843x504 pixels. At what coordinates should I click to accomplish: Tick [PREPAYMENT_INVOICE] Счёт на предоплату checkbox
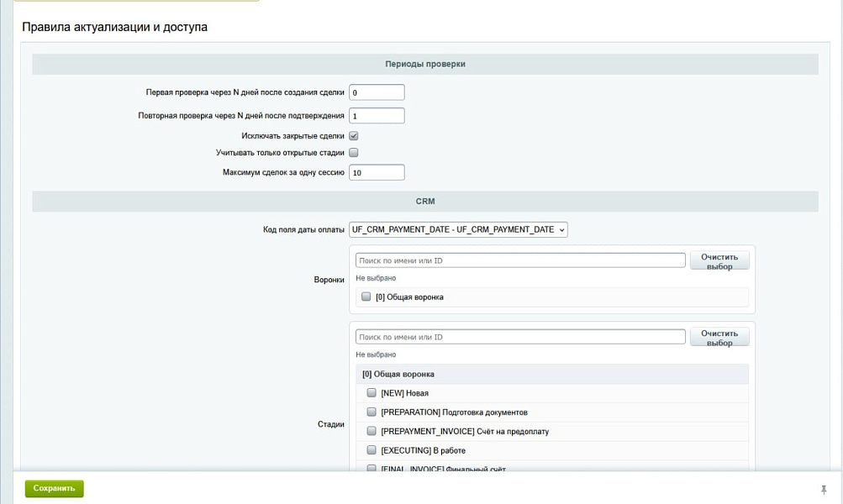tap(371, 431)
